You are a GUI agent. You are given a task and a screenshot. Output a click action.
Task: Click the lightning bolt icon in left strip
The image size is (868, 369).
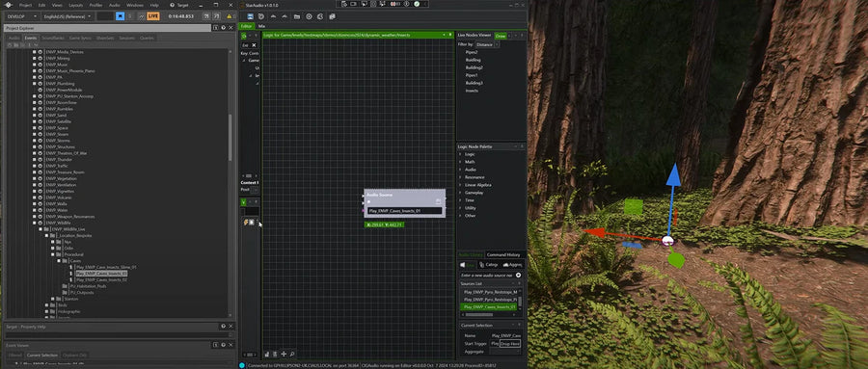click(x=246, y=223)
